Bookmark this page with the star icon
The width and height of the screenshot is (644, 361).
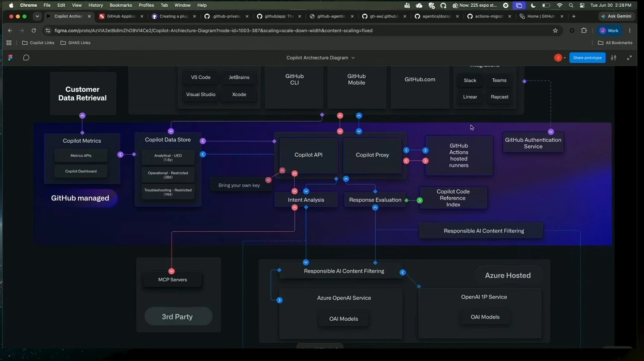click(555, 30)
